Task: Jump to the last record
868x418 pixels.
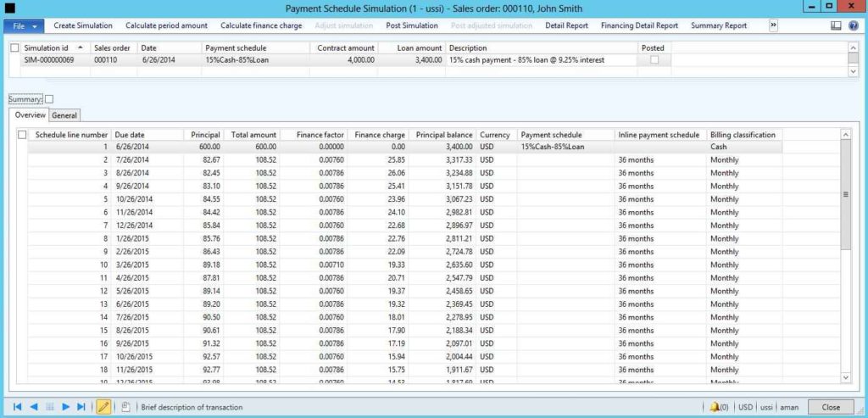Action: tap(81, 407)
